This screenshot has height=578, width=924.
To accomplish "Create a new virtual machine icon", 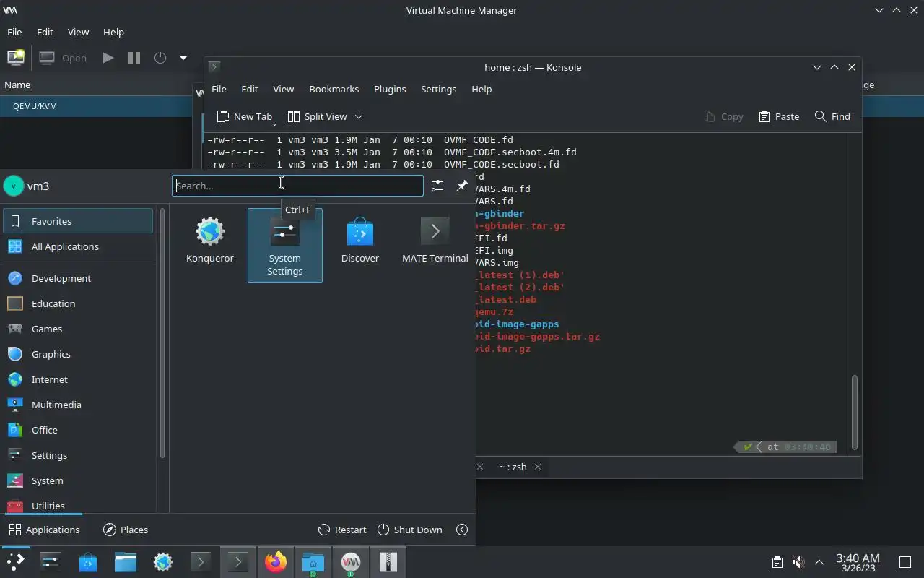I will [x=15, y=58].
